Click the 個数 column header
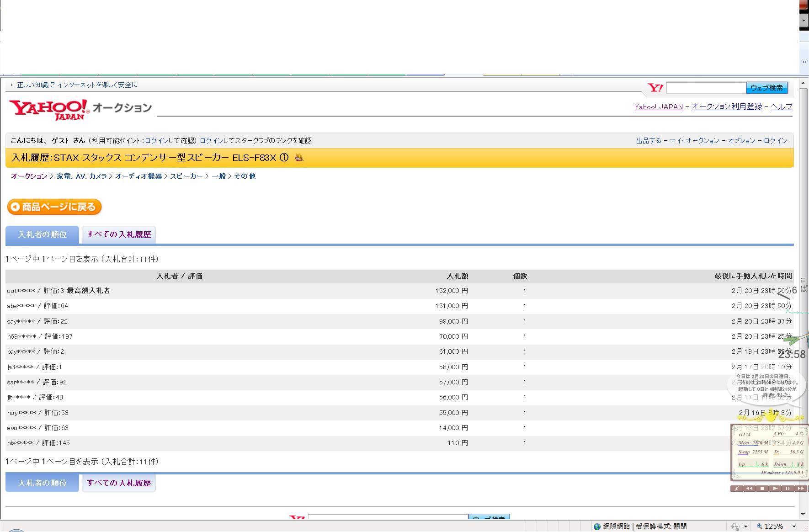Viewport: 809px width, 532px height. coord(520,276)
